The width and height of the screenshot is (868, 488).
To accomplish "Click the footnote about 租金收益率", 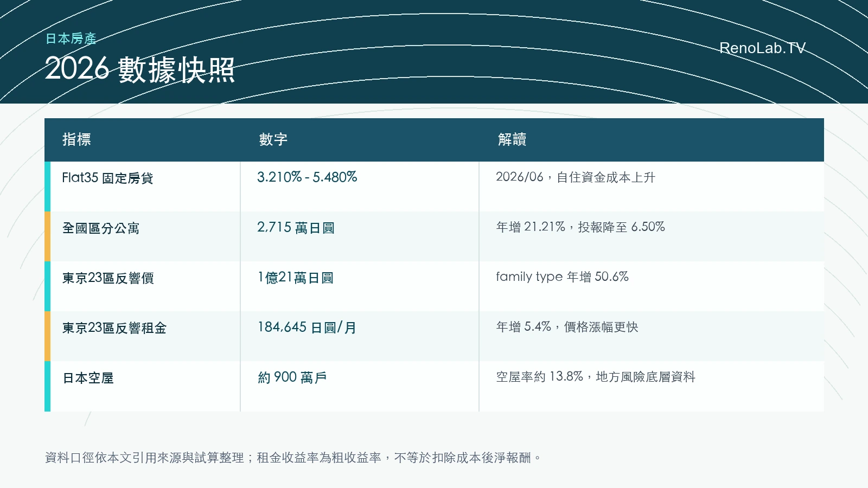I will pyautogui.click(x=293, y=458).
